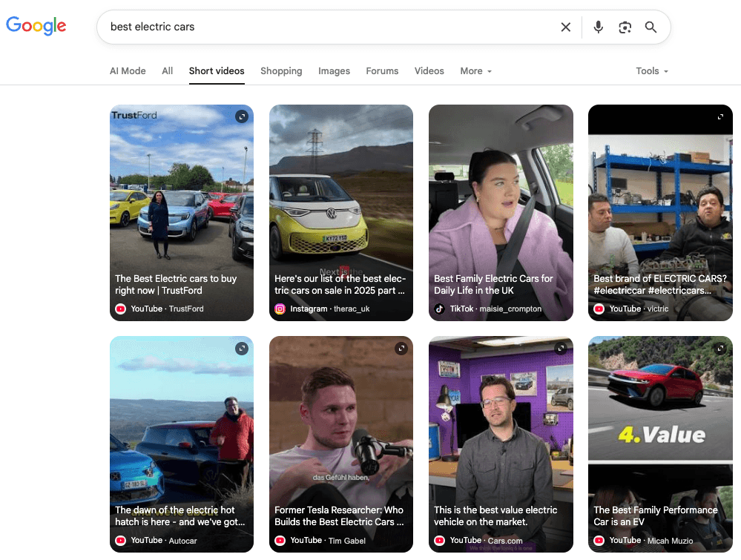This screenshot has width=741, height=560.
Task: Go to the Forums tab
Action: [382, 71]
